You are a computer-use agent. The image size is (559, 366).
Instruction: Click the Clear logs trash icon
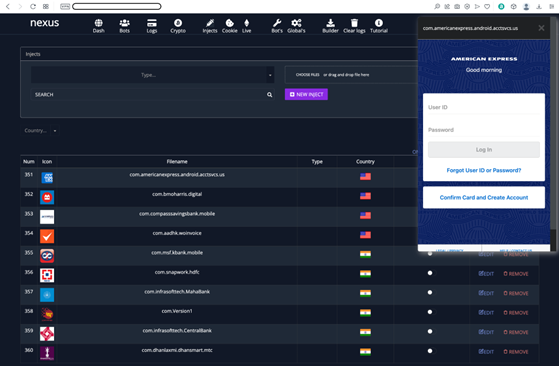tap(354, 23)
